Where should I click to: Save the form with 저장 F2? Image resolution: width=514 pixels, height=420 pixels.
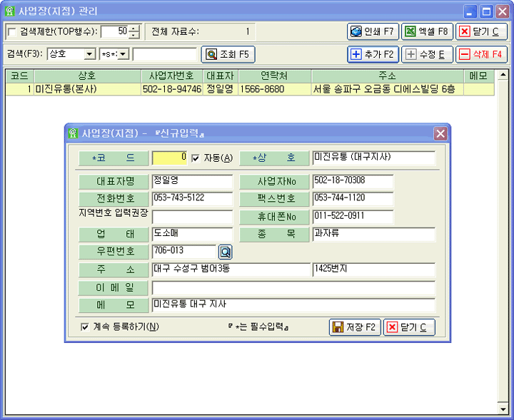355,327
